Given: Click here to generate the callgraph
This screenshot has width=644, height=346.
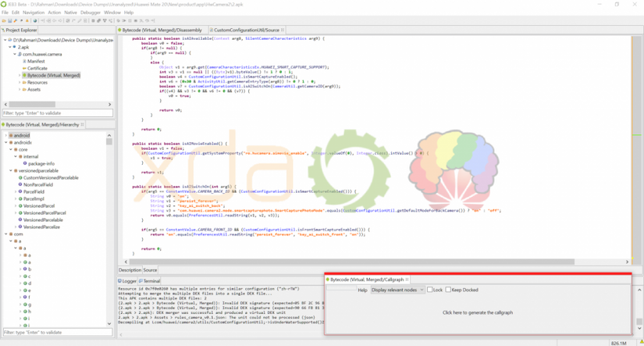Looking at the screenshot, I should point(477,312).
